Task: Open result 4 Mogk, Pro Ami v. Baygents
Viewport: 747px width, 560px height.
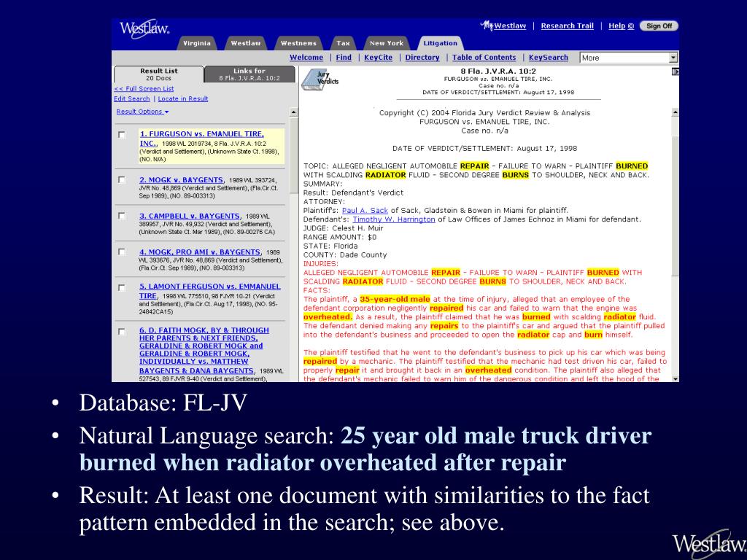Action: [x=200, y=252]
